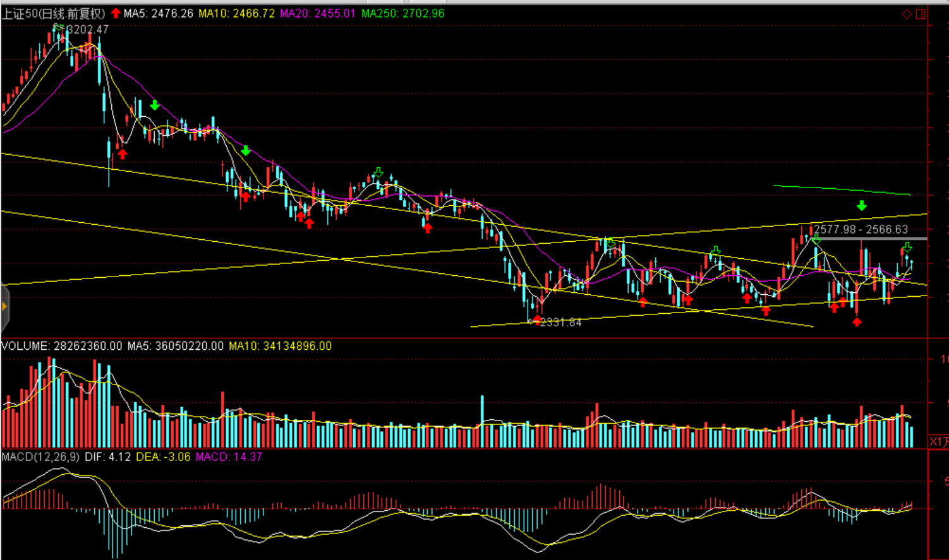Click the red up arrow beside MA5 label
Screen dimensions: 949x560
click(116, 13)
